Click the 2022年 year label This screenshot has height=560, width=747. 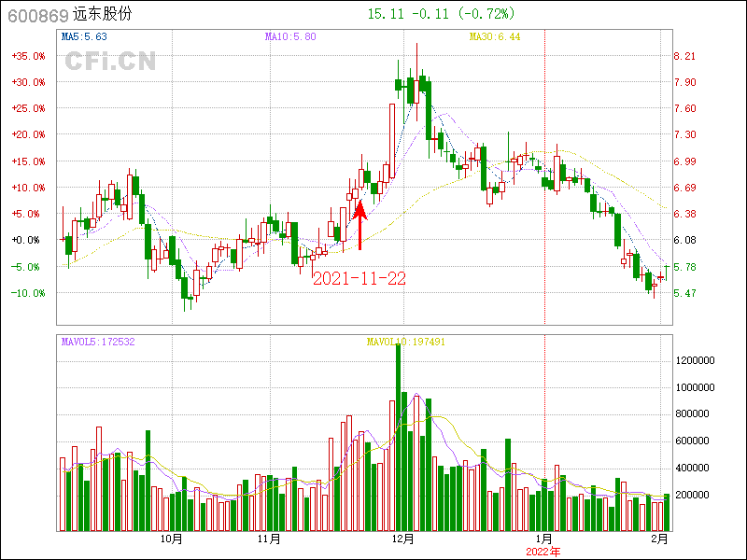[x=543, y=552]
